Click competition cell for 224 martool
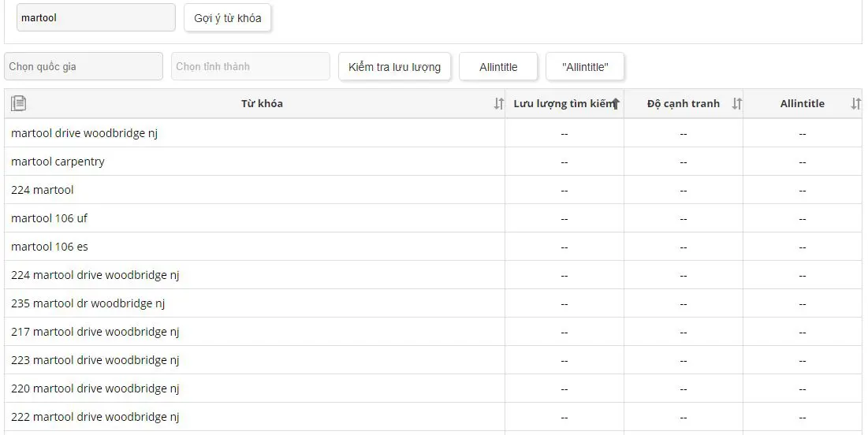This screenshot has height=435, width=868. 684,190
